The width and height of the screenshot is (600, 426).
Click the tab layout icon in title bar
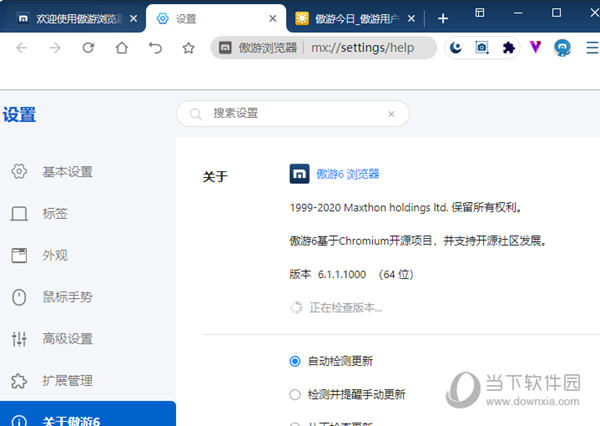tap(479, 13)
